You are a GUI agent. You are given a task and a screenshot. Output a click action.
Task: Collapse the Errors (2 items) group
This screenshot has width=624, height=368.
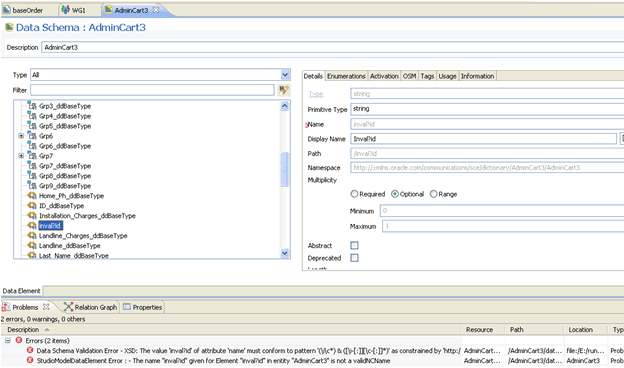click(x=8, y=341)
